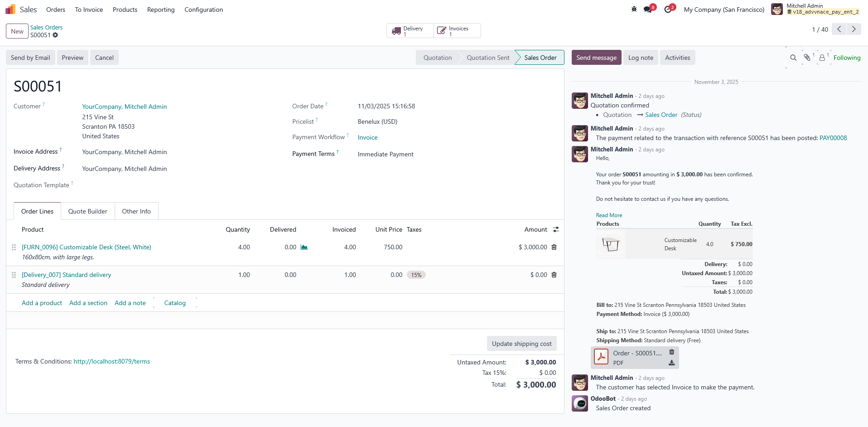Open forecast chart icon on desk delivery
Screen dimensions: 868x427
[x=304, y=247]
